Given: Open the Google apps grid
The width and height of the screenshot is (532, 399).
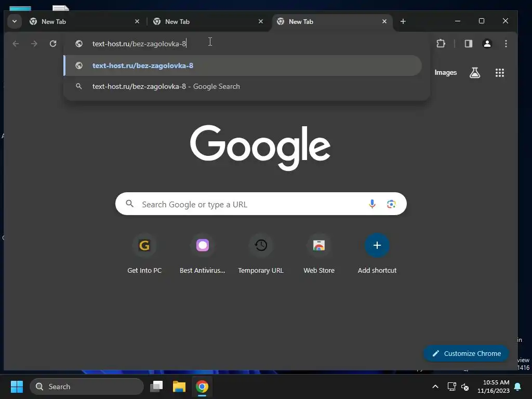Looking at the screenshot, I should click(499, 73).
